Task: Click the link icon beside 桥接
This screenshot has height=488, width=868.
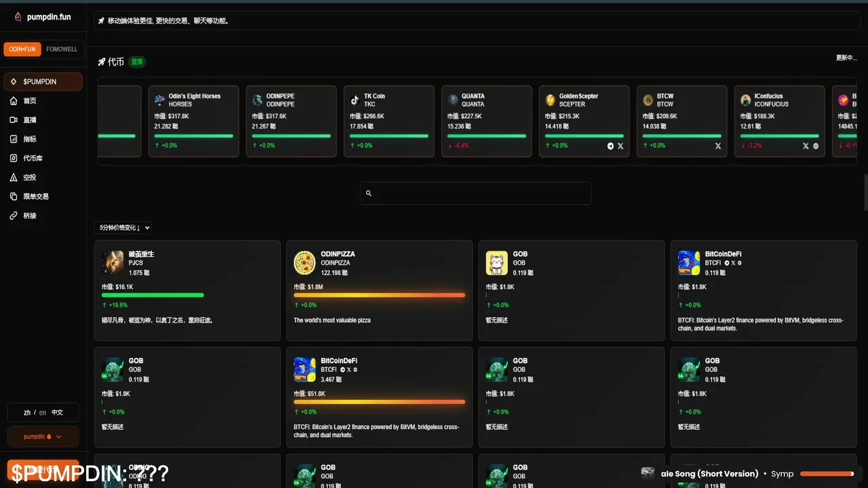Action: [14, 216]
